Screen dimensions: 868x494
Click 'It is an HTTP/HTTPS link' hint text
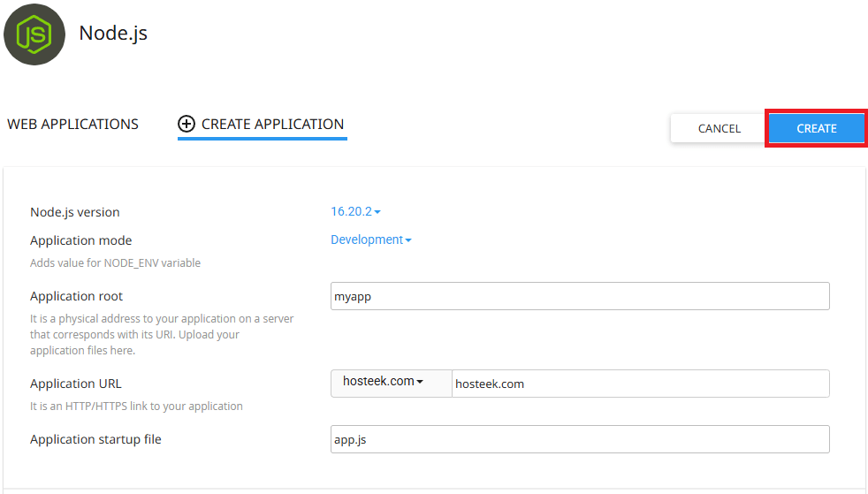tap(136, 406)
